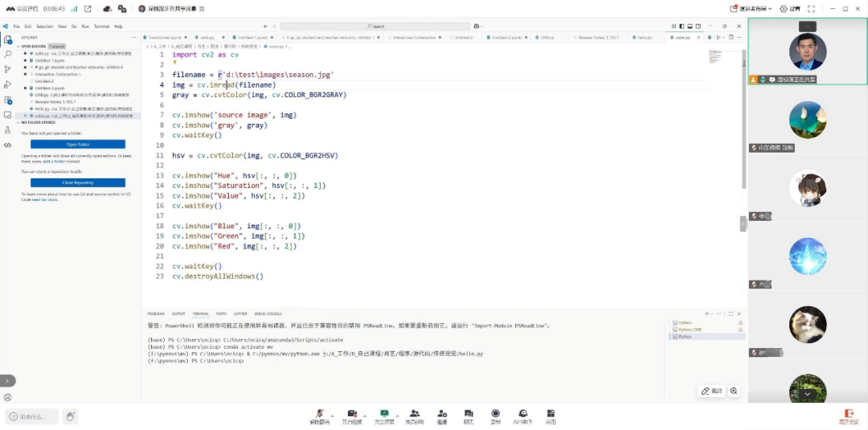Open the Run menu

point(85,26)
